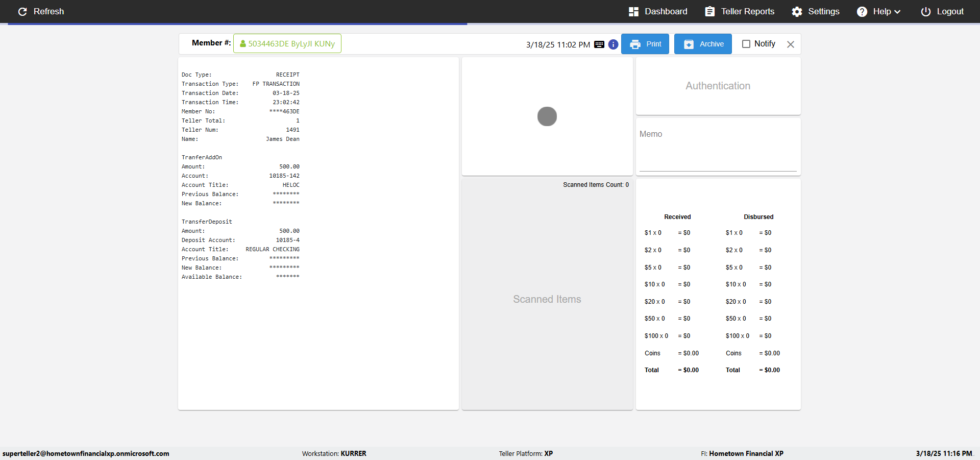This screenshot has height=460, width=980.
Task: Click the HELOC account title
Action: tap(291, 185)
